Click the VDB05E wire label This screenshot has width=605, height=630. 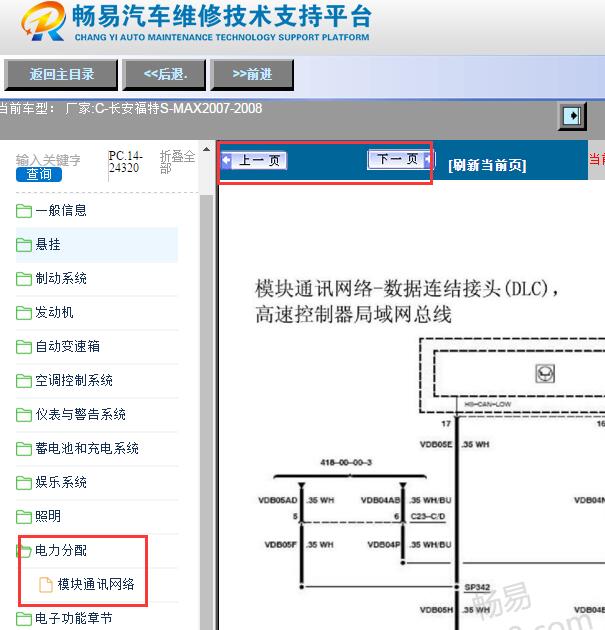(436, 444)
